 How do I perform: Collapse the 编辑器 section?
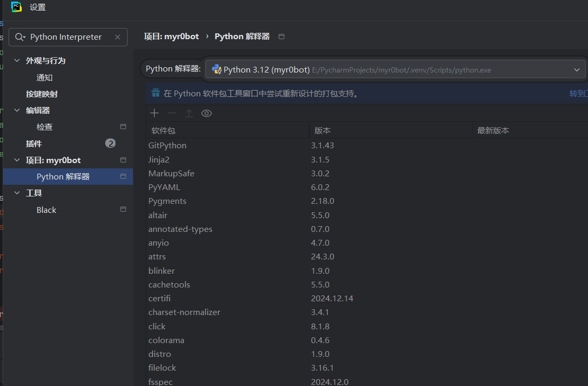click(17, 110)
